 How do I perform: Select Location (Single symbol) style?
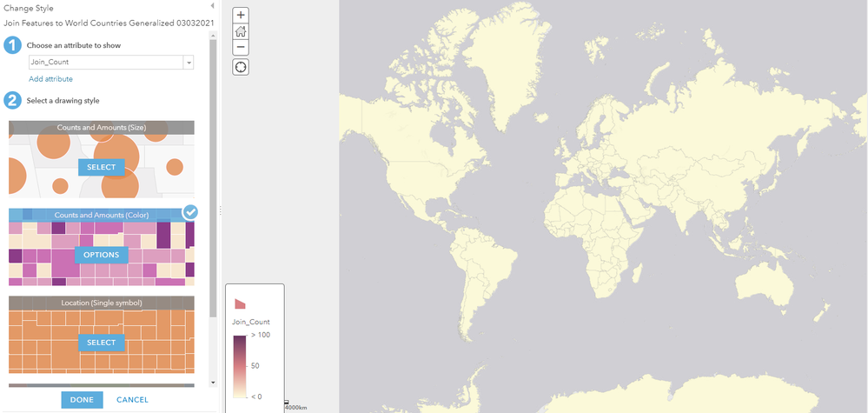[102, 343]
